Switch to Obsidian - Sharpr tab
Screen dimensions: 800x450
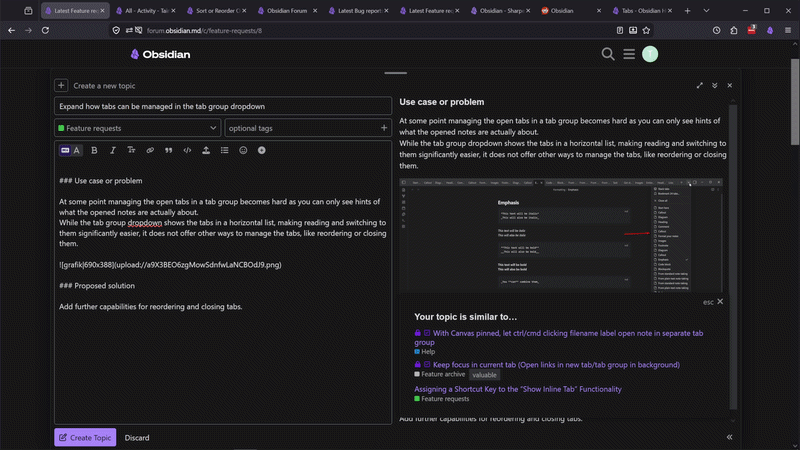pos(501,10)
